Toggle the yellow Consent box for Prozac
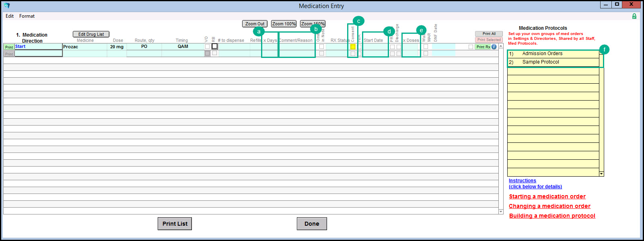 (353, 47)
